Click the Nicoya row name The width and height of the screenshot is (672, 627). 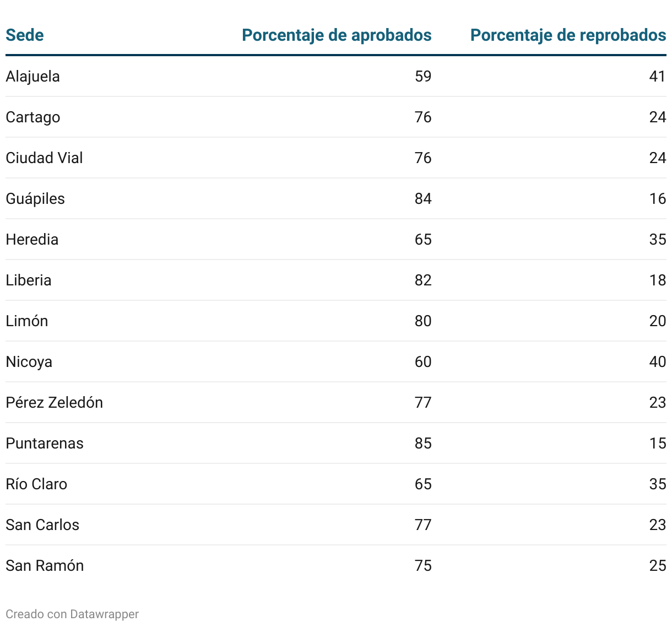pyautogui.click(x=29, y=361)
